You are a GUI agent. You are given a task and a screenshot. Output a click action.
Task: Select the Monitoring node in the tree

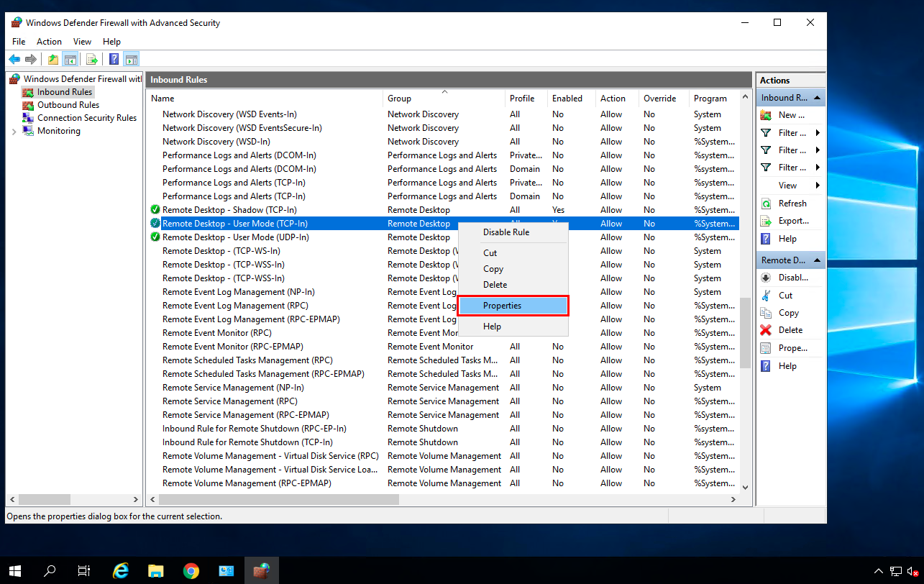[58, 131]
